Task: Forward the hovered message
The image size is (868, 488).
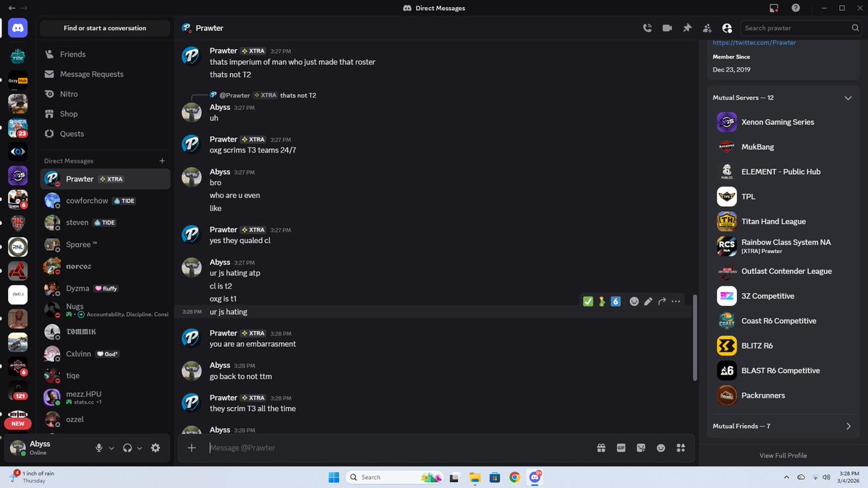Action: [x=662, y=301]
